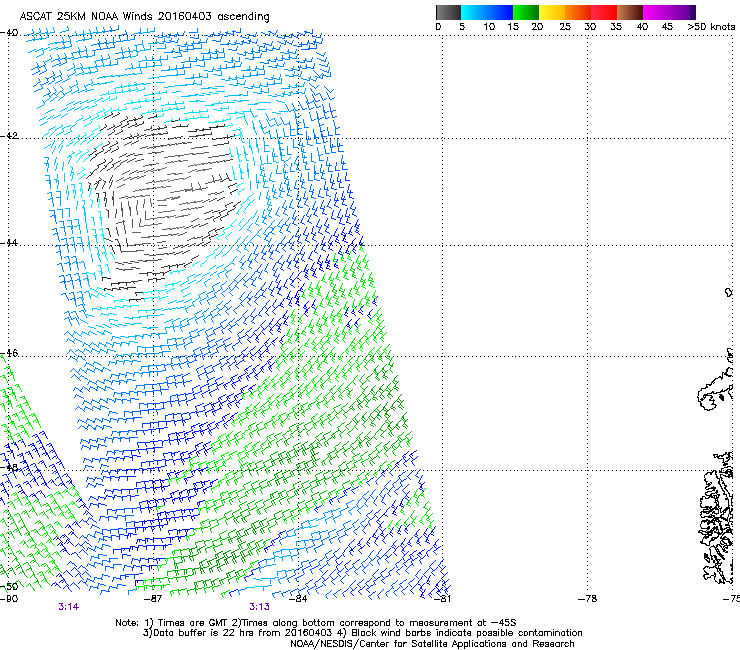Click the yellow 20-25 knots legend swatch
Viewport: 740px width, 650px height.
pos(552,12)
